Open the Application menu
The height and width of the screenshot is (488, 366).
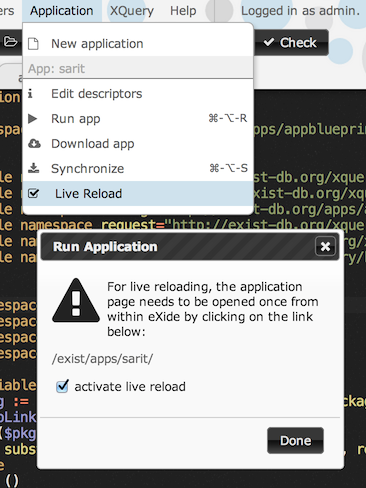click(62, 11)
